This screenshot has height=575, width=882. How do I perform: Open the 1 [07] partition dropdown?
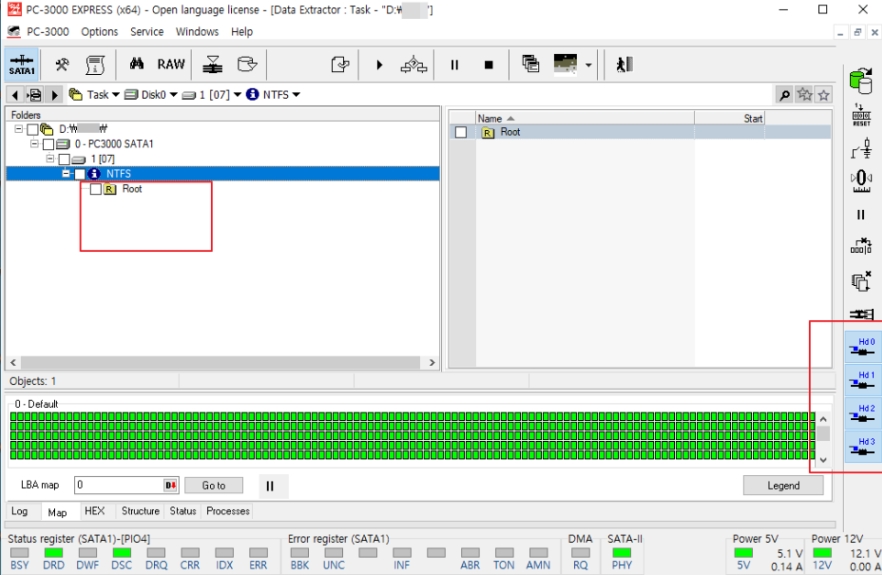(x=237, y=95)
